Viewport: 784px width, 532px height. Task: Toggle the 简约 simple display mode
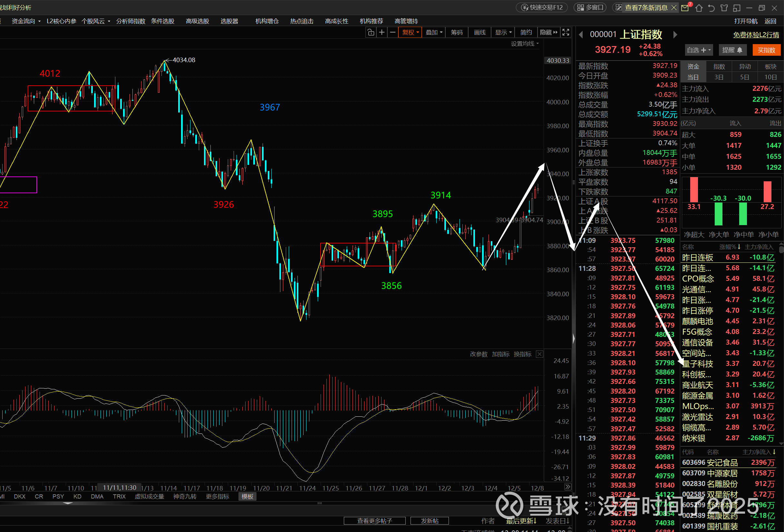(x=526, y=33)
